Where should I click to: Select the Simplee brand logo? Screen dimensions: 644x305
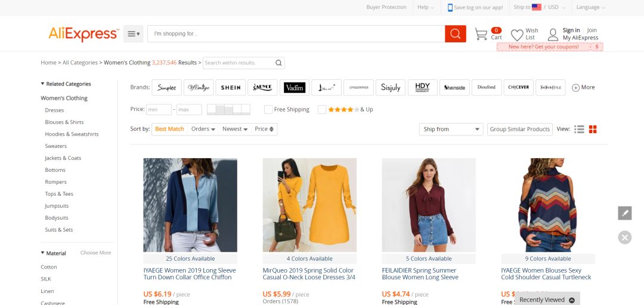pyautogui.click(x=167, y=88)
